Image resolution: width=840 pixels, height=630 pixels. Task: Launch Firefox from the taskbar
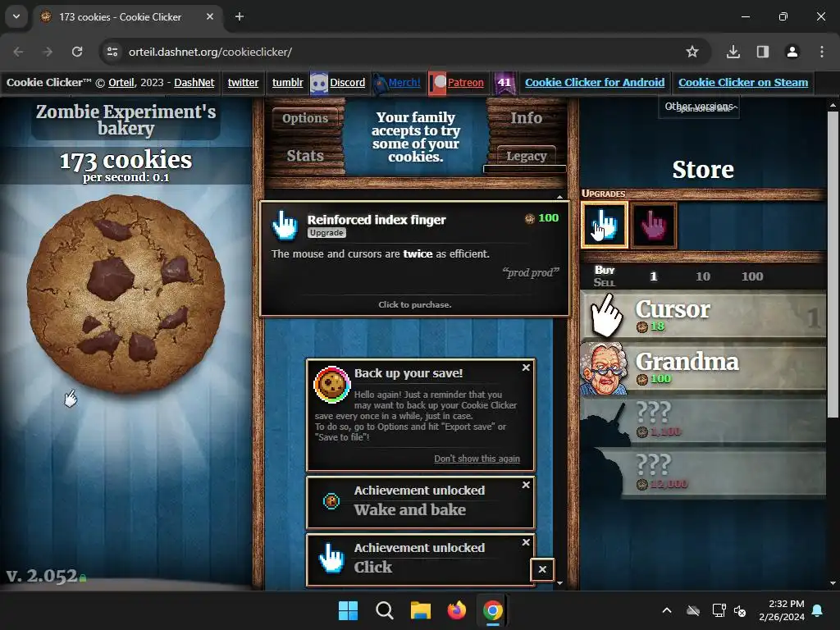(x=456, y=610)
